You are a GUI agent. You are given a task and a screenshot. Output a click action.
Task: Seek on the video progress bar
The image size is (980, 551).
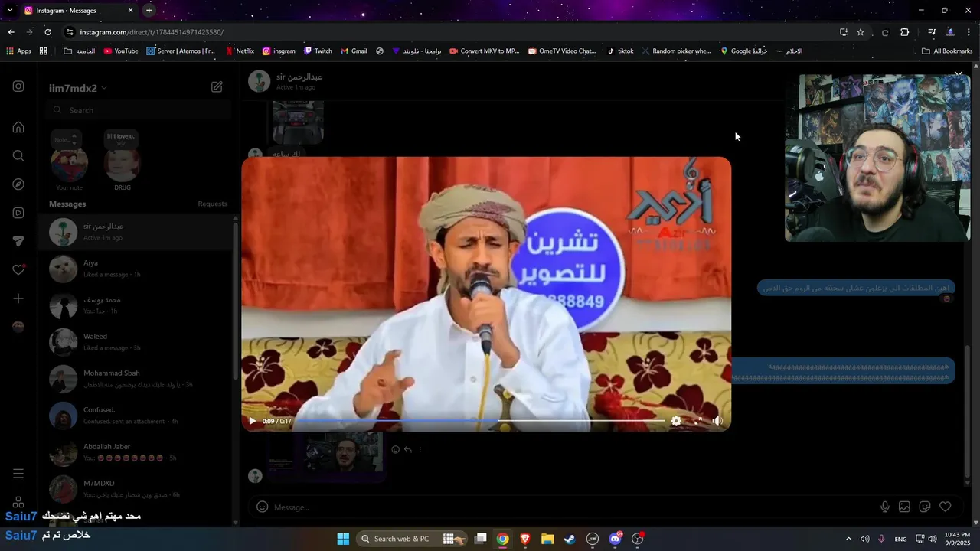tap(480, 421)
